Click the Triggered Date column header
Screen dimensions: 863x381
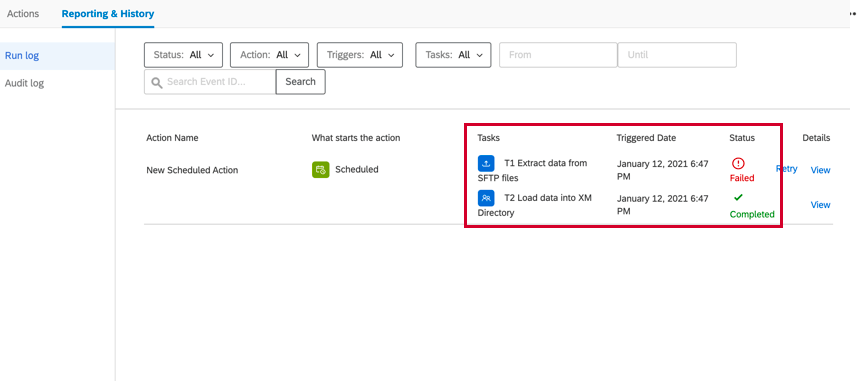point(646,138)
